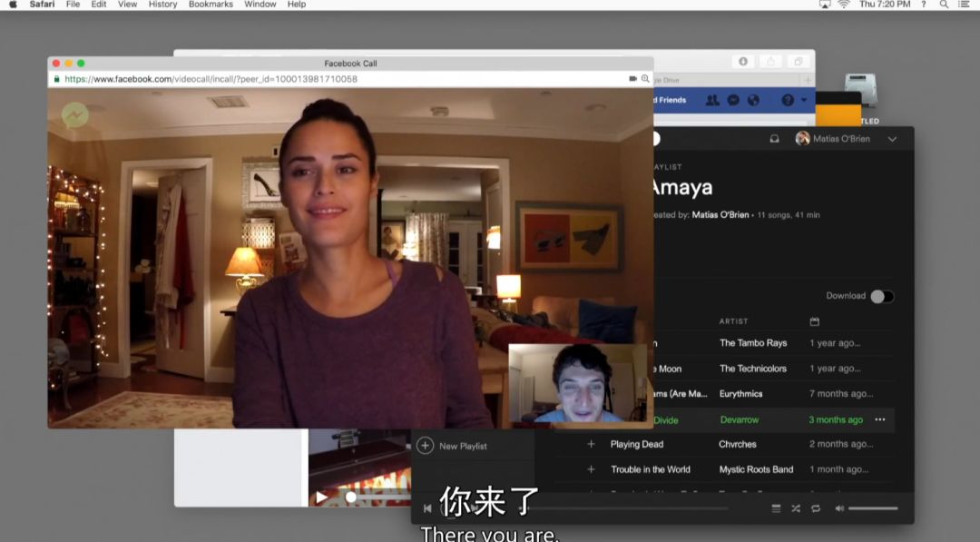The image size is (980, 542).
Task: Click the camera icon in the call address bar
Action: [632, 79]
